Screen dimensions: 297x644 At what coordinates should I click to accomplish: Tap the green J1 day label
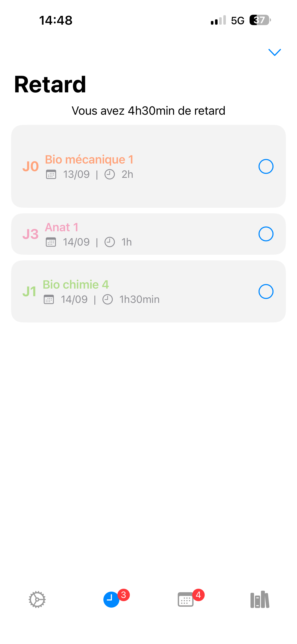click(x=29, y=292)
